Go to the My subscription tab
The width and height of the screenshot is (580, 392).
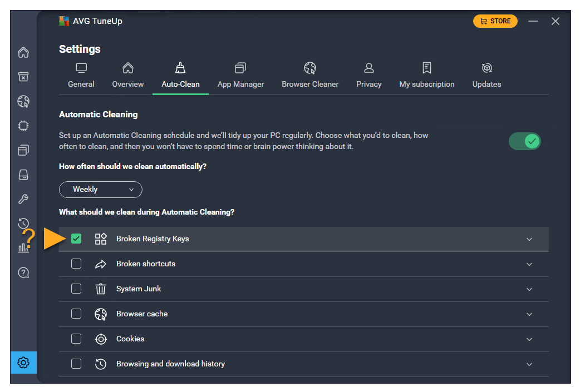click(426, 76)
